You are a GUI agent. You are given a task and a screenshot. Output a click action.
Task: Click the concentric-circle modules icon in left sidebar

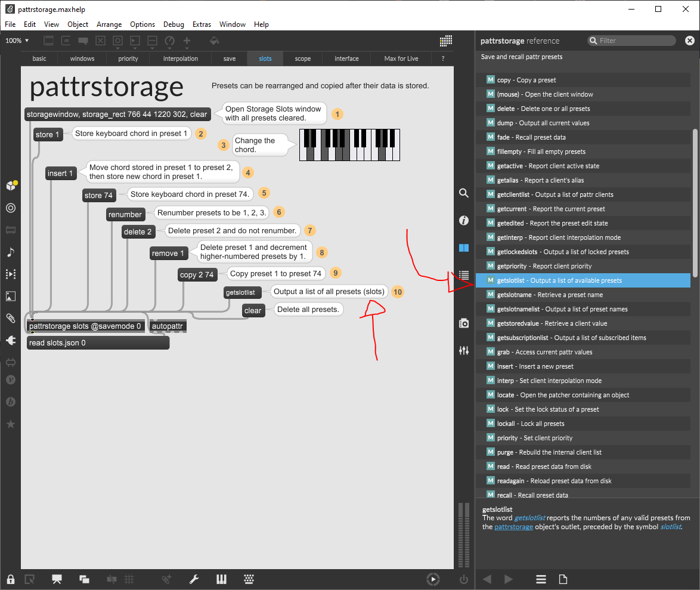(11, 208)
